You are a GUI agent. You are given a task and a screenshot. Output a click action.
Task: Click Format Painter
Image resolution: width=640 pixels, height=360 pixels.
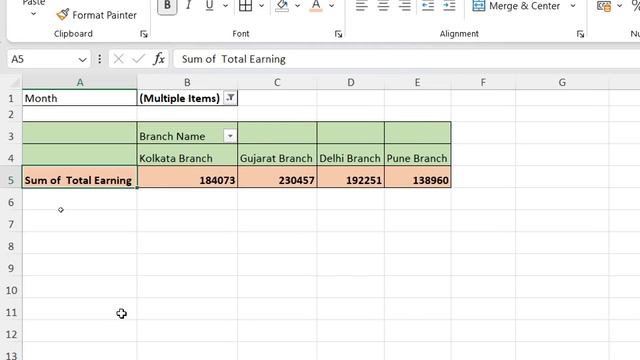point(96,15)
